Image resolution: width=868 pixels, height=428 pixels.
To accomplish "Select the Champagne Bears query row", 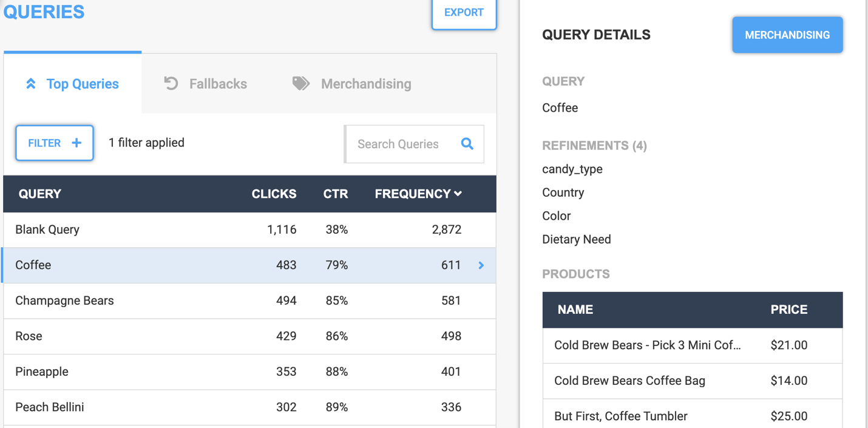I will click(x=249, y=301).
